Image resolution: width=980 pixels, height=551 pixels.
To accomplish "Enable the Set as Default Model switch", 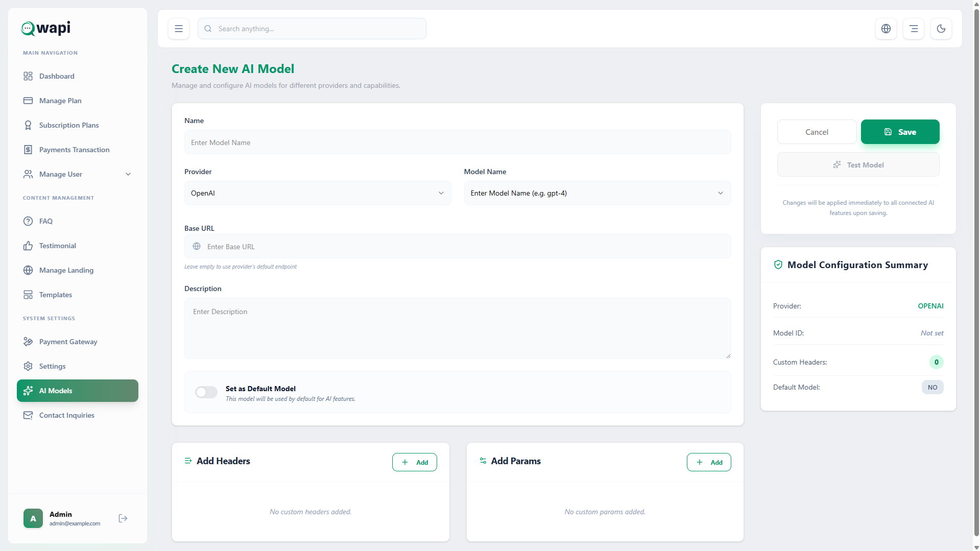I will pyautogui.click(x=206, y=392).
